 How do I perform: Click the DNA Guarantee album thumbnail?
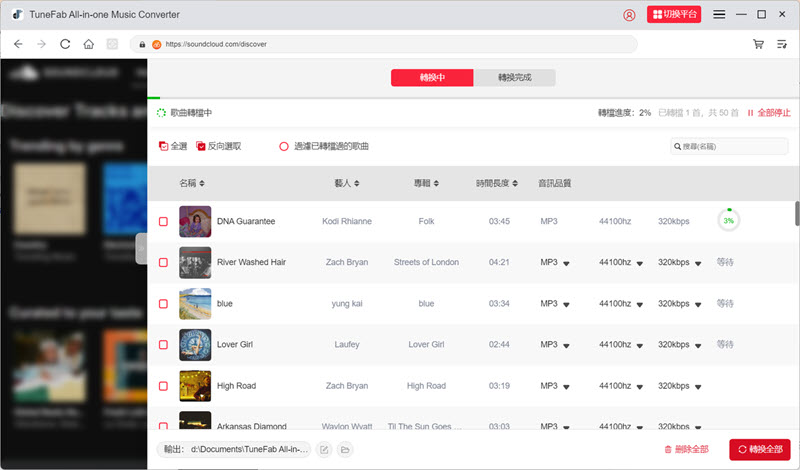(x=195, y=221)
